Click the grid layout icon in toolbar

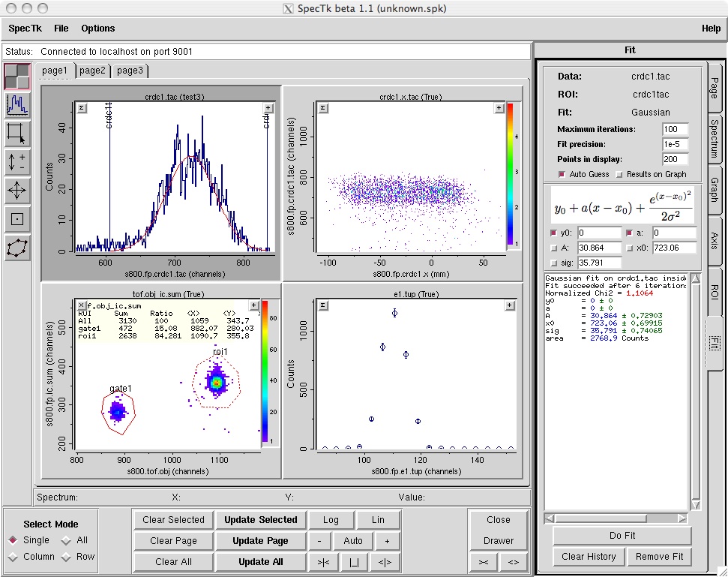(x=17, y=77)
